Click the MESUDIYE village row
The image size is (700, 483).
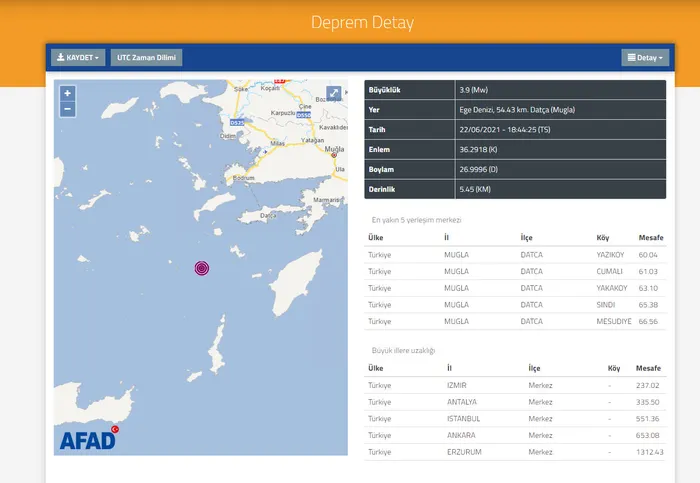pos(515,321)
